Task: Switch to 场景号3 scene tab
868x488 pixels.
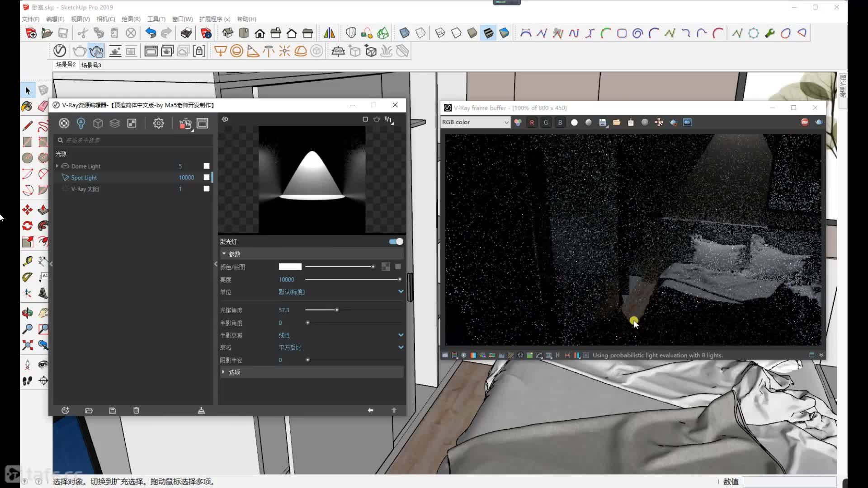Action: pos(91,65)
